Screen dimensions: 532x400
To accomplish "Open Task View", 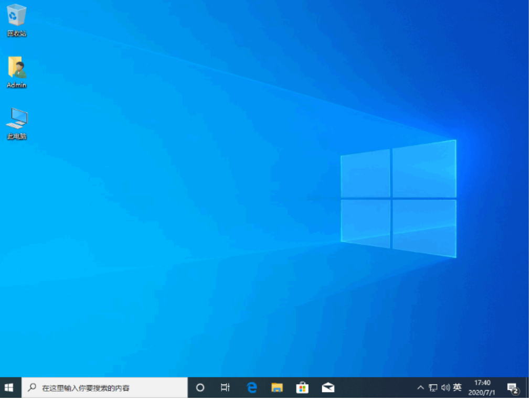I will pos(226,387).
